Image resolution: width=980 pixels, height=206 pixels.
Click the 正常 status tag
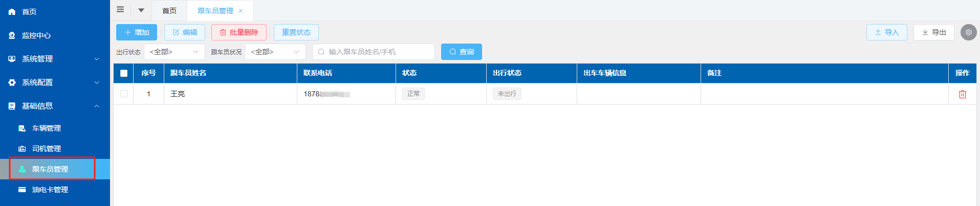pyautogui.click(x=413, y=94)
